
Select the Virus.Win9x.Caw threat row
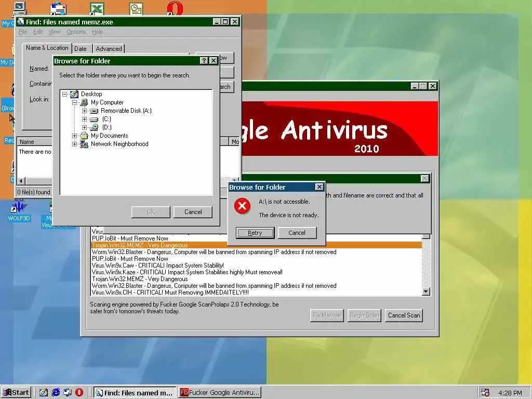click(257, 265)
